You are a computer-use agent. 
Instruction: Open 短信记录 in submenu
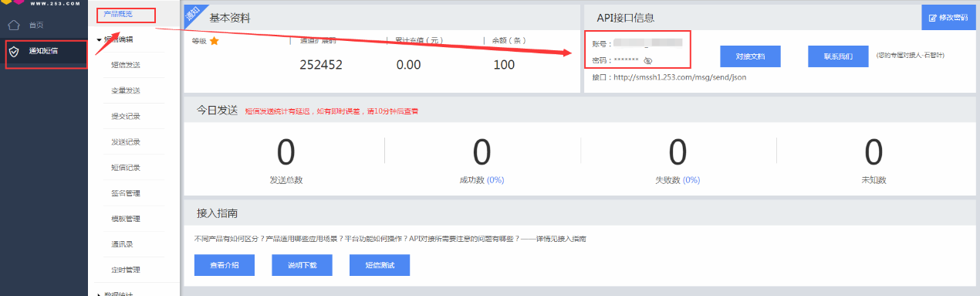click(126, 167)
